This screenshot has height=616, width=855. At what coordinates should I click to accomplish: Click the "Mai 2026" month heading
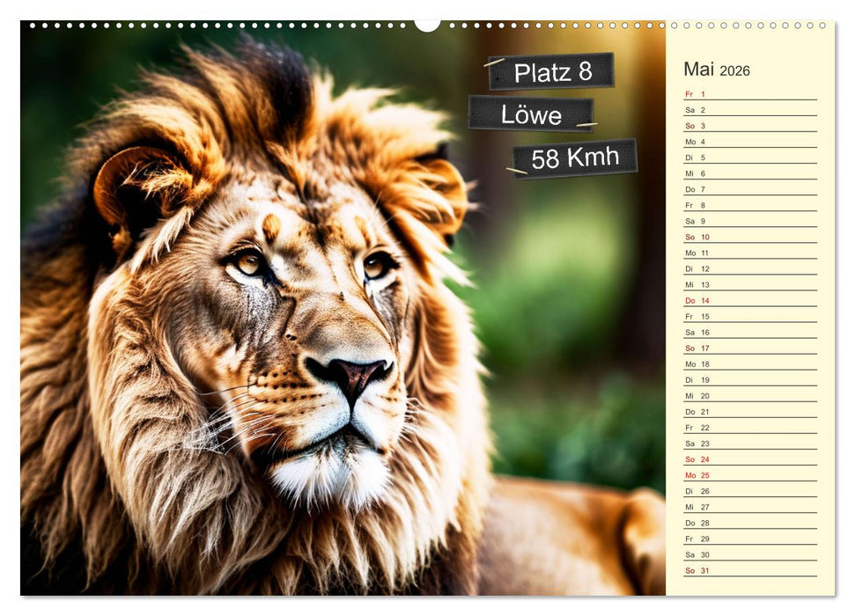(x=717, y=70)
